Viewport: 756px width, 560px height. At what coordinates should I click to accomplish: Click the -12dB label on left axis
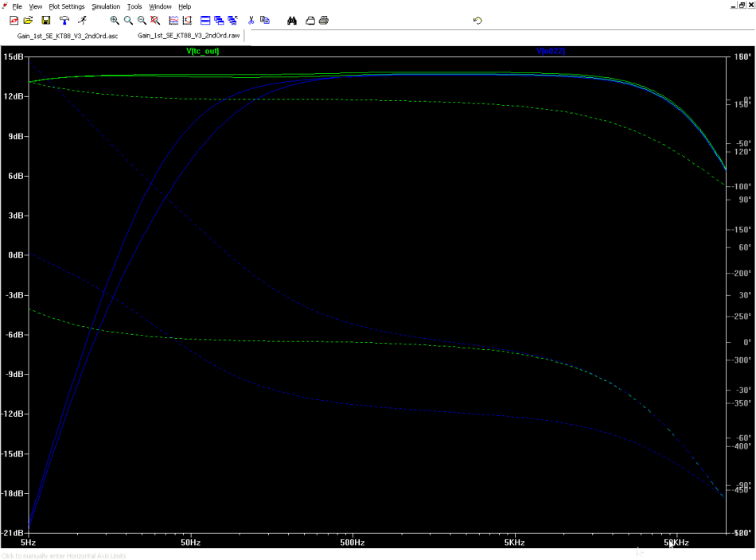12,414
